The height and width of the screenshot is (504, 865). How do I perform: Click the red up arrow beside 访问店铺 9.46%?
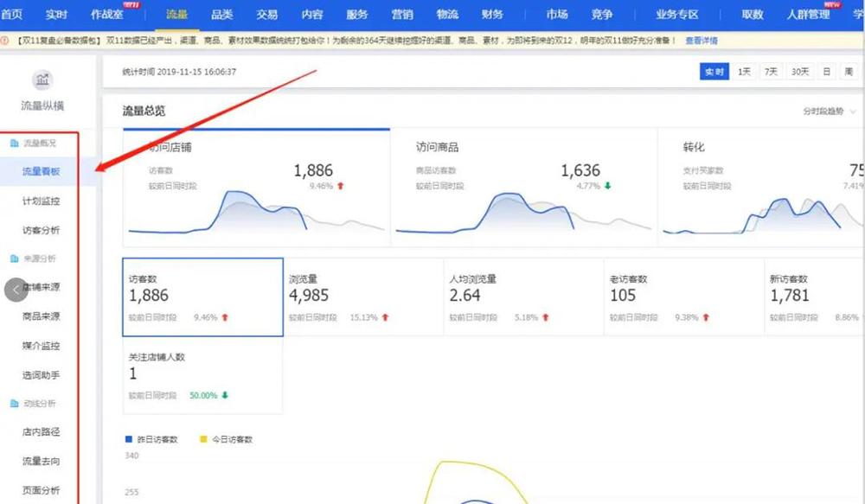341,186
